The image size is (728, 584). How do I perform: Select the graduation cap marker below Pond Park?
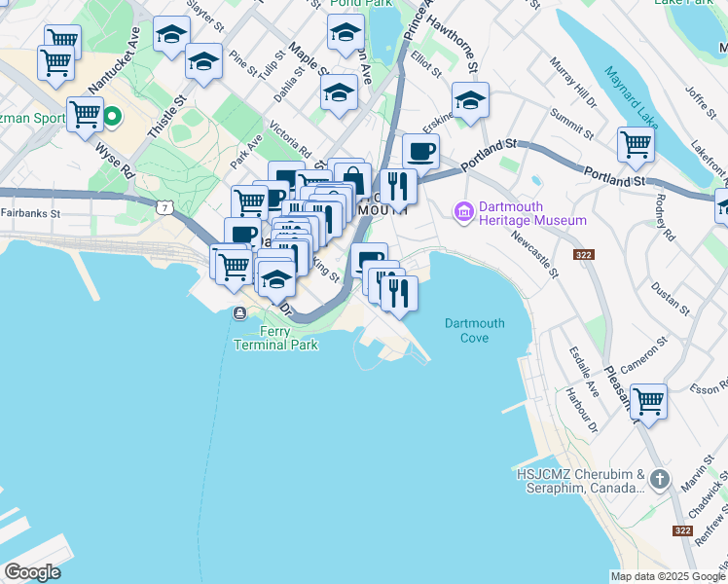pyautogui.click(x=346, y=33)
